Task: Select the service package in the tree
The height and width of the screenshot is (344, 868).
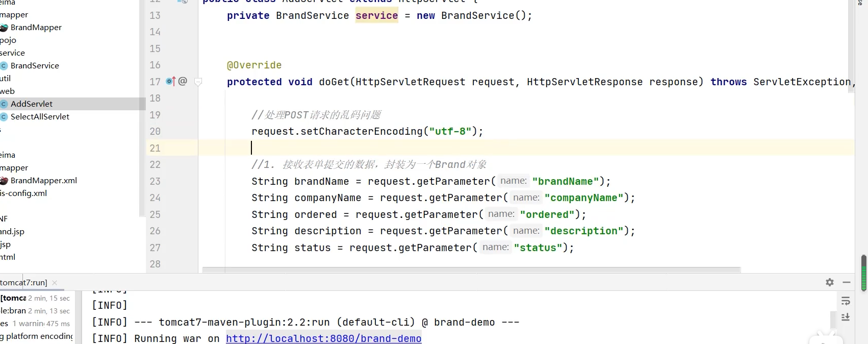Action: point(12,53)
